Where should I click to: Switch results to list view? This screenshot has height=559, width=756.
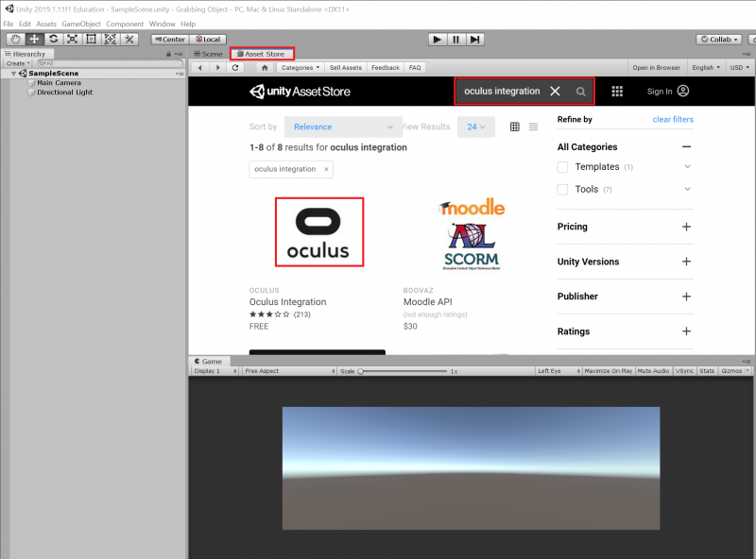(533, 127)
